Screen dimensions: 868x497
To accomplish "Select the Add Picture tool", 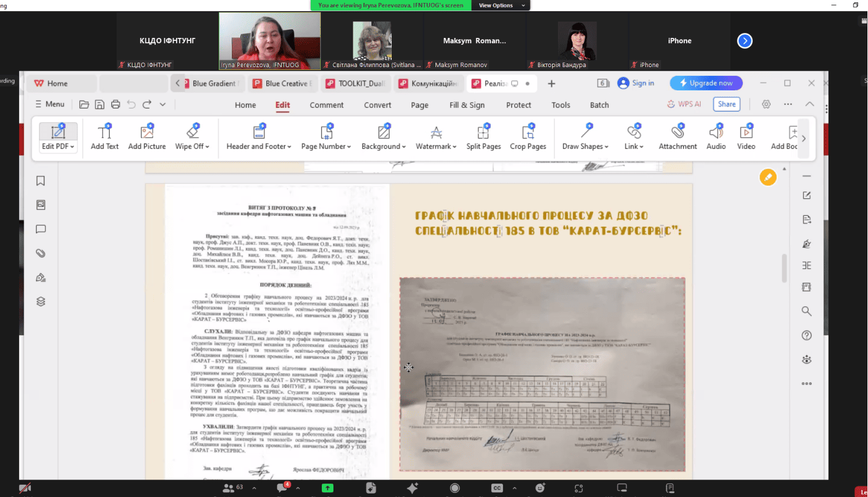I will point(147,137).
